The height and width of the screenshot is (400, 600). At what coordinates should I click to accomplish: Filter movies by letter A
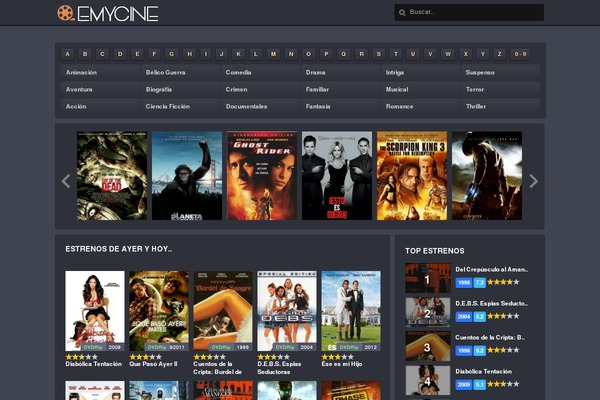(68, 54)
